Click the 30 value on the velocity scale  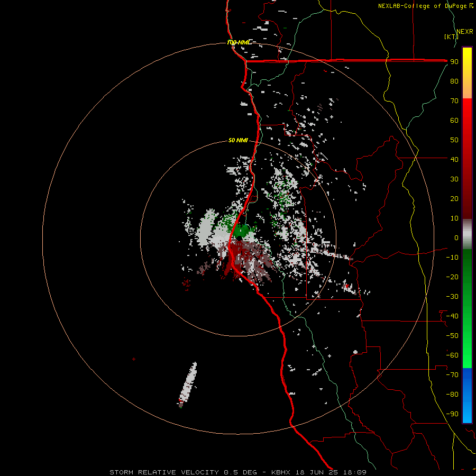click(x=454, y=179)
